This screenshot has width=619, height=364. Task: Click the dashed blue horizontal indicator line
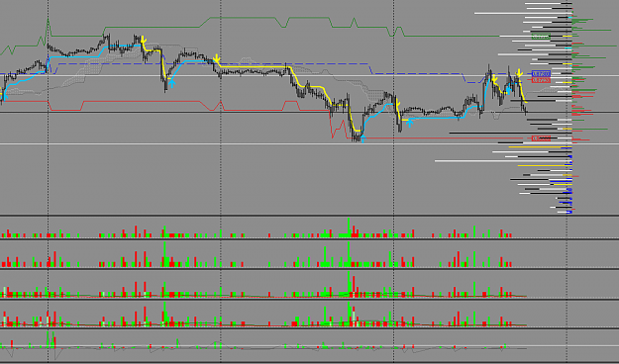[x=213, y=63]
